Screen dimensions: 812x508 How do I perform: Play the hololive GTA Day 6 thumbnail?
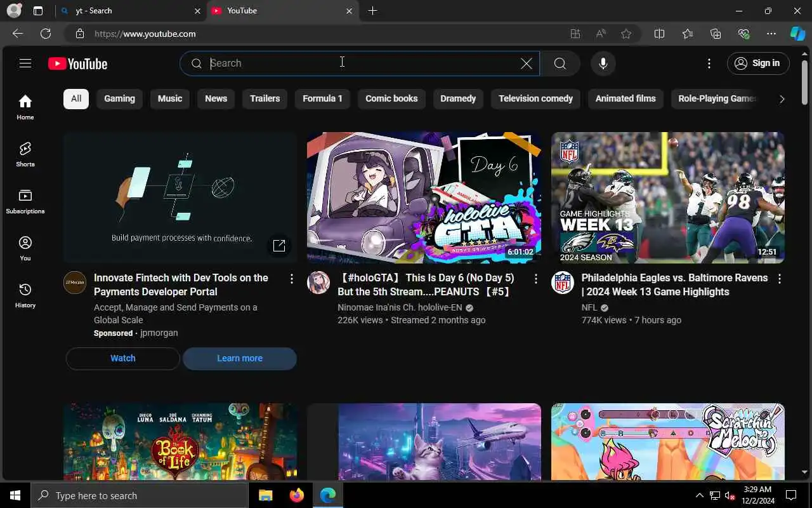(424, 197)
